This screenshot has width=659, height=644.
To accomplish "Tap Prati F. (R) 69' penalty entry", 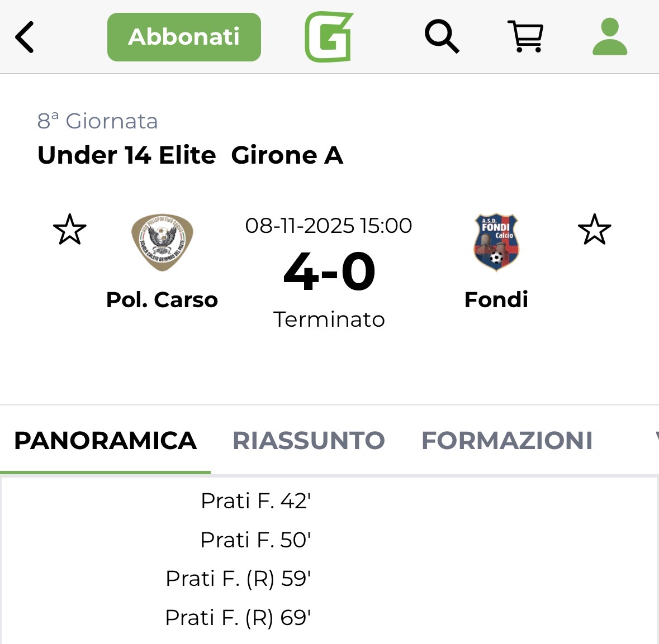I will [x=238, y=618].
